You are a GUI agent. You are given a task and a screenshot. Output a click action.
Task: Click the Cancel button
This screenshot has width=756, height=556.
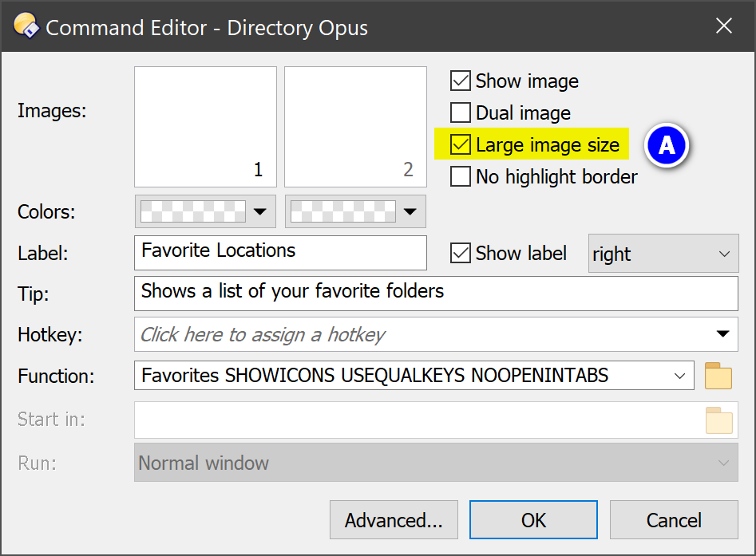(674, 520)
